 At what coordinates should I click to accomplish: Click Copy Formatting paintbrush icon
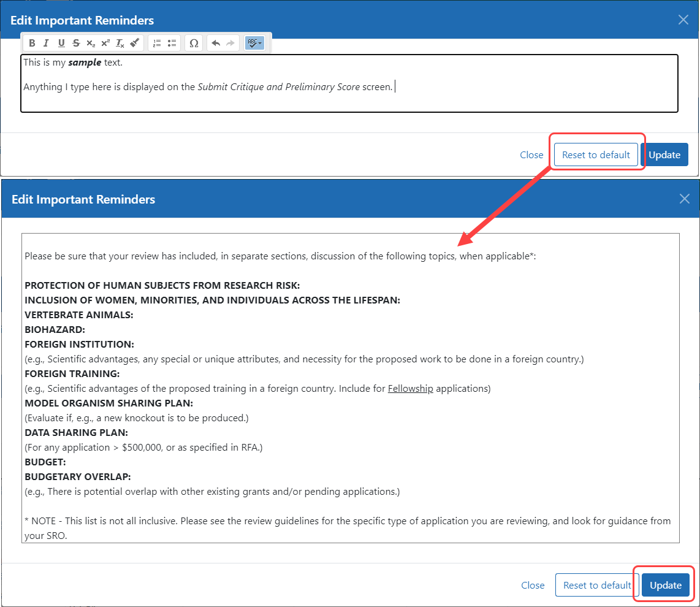coord(134,43)
